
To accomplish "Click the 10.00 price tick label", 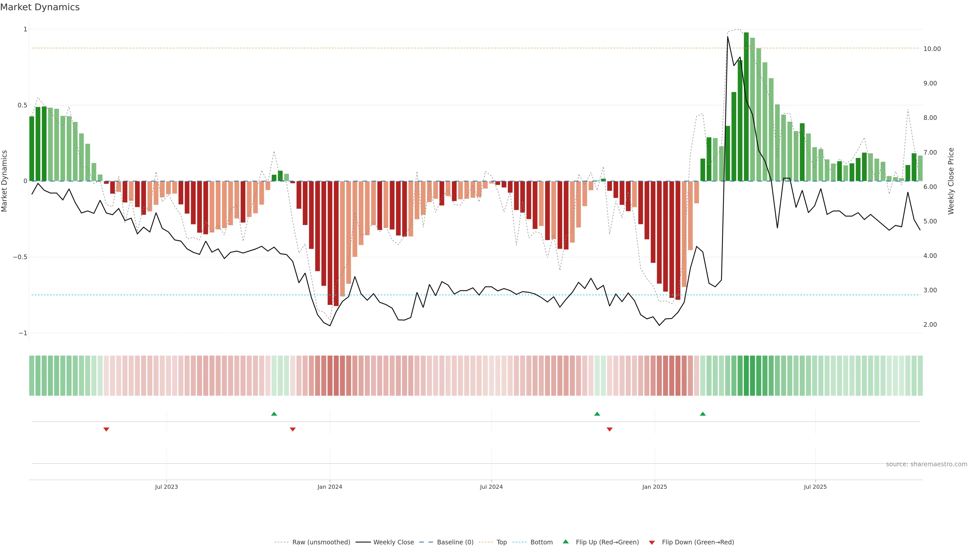I will click(x=932, y=49).
